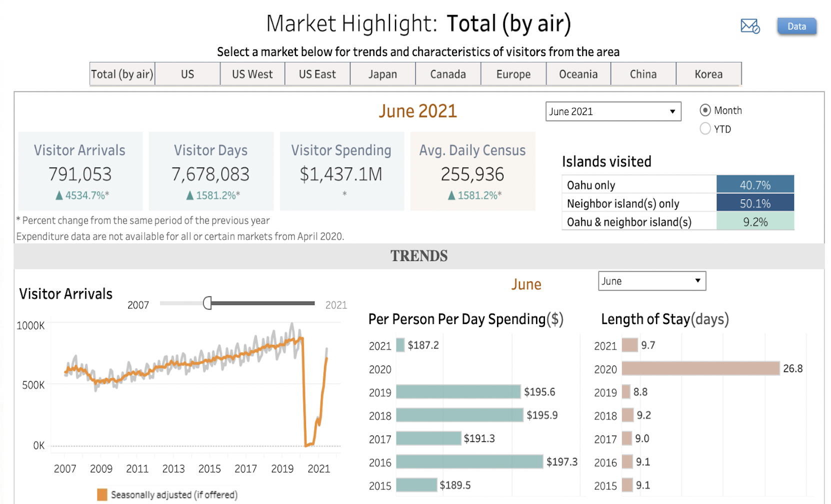Click the Neighbor island(s) only 50.1% cell
This screenshot has height=504, width=831.
(755, 203)
